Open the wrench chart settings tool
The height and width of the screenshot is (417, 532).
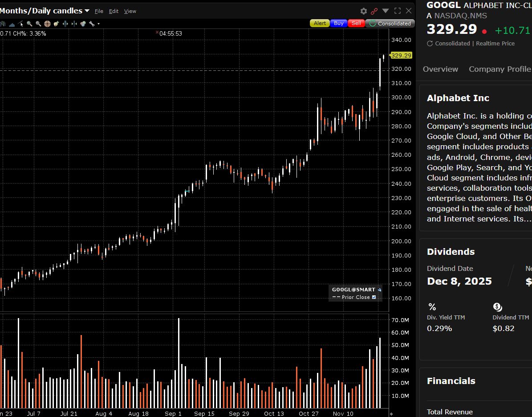pyautogui.click(x=92, y=24)
